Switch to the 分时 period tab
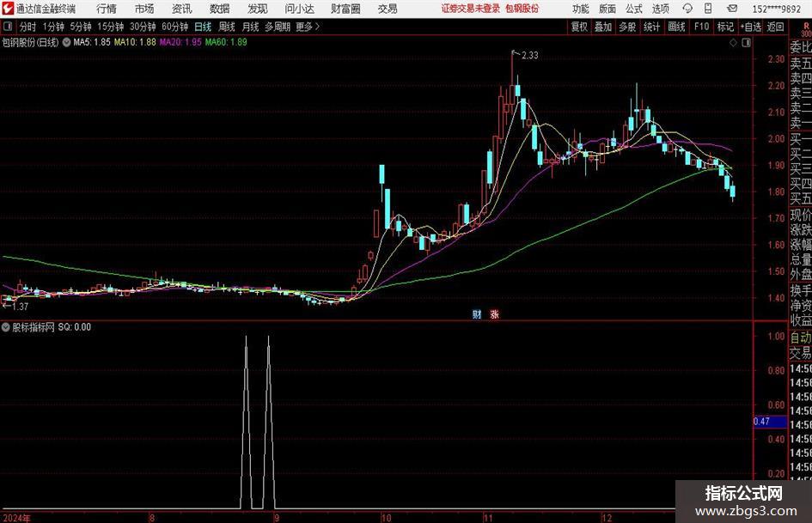Image resolution: width=812 pixels, height=523 pixels. 28,27
